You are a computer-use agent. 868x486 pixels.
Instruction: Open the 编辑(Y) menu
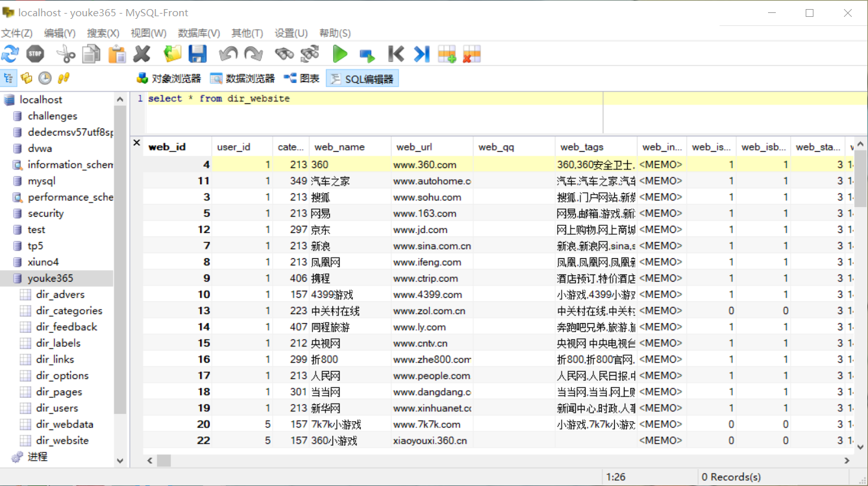pos(60,33)
